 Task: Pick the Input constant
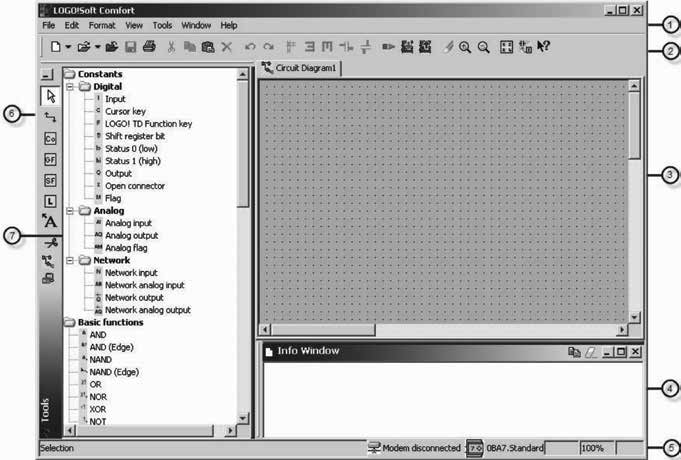pos(115,99)
